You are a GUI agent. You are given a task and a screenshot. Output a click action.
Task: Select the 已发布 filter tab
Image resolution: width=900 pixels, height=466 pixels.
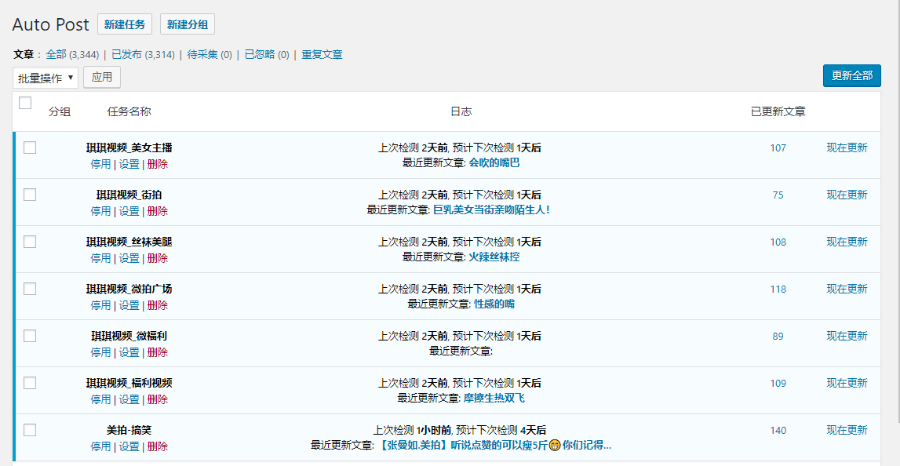click(x=126, y=55)
